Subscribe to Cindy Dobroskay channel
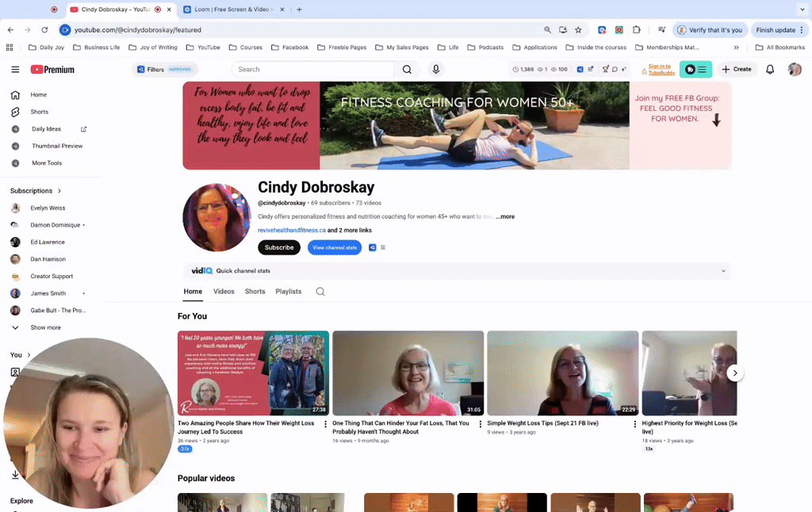Viewport: 812px width, 512px height. pyautogui.click(x=279, y=247)
